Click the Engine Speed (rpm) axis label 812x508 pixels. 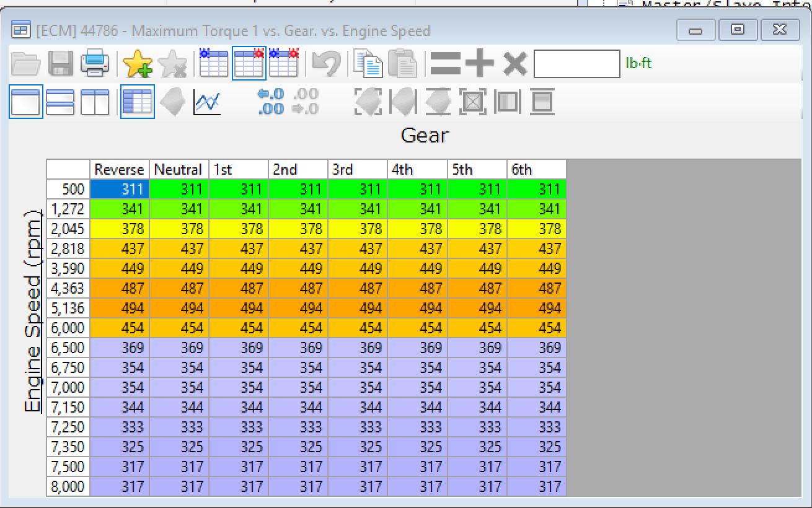click(34, 312)
